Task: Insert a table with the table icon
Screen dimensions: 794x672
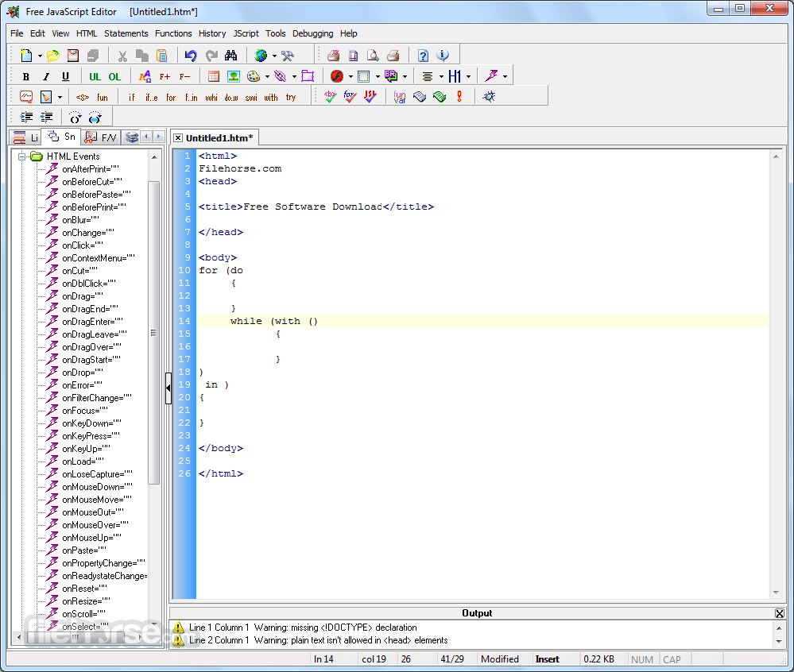Action: click(x=214, y=76)
